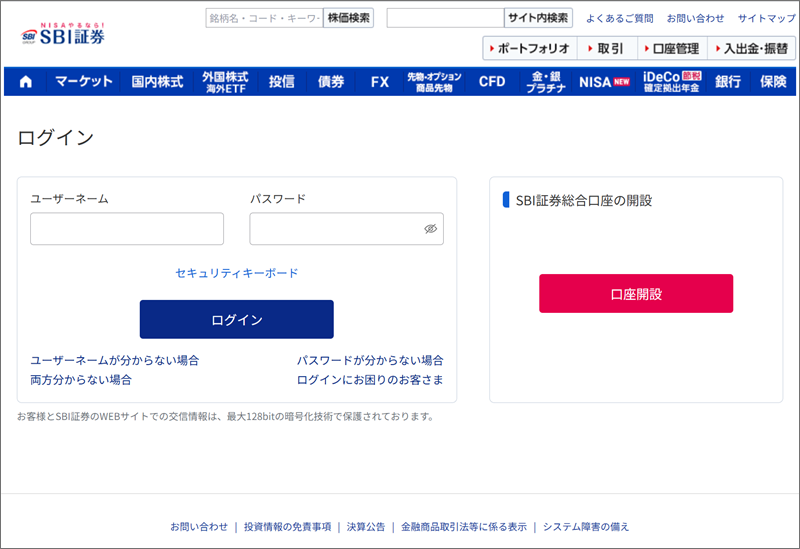Open the システム障害の備え footer link

coord(586,527)
